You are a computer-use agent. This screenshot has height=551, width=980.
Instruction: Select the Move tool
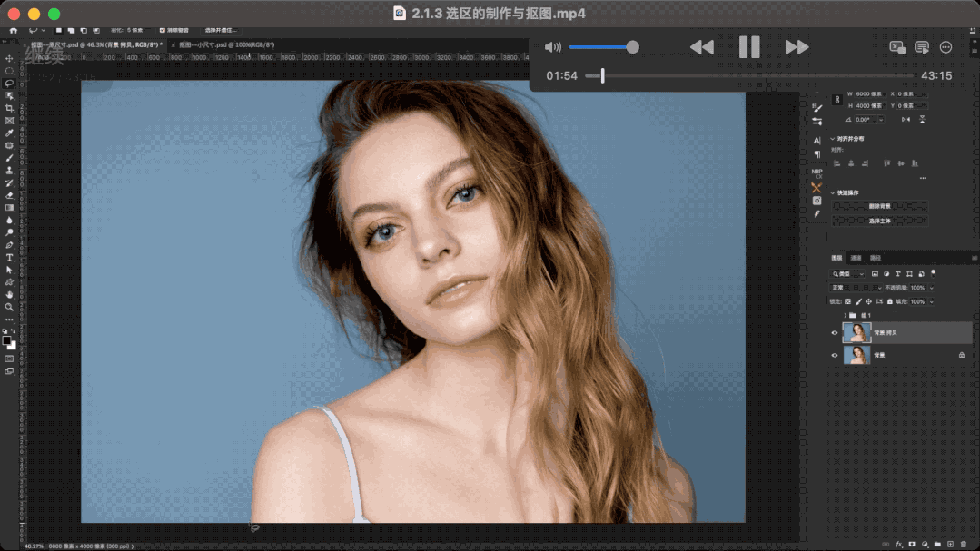(x=9, y=59)
